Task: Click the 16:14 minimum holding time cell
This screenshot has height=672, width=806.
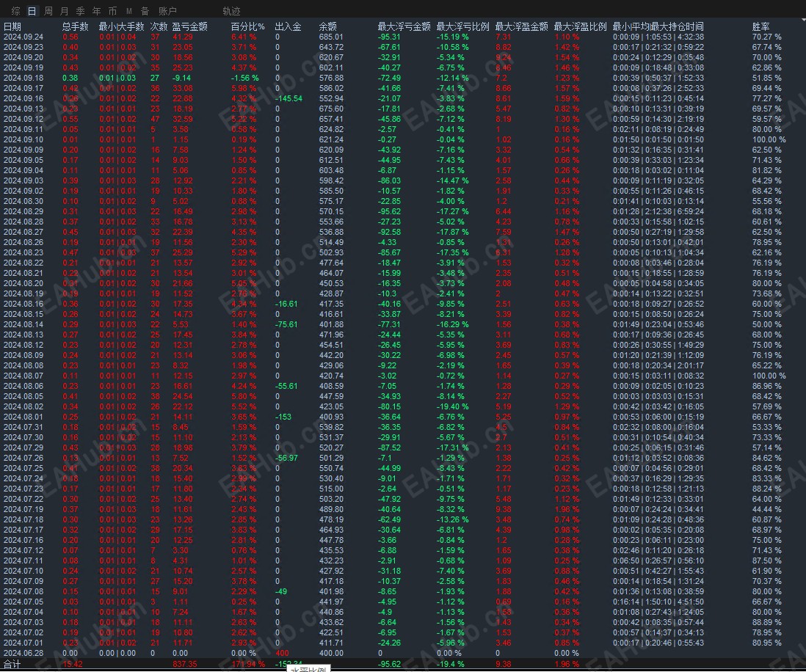Action: click(x=627, y=602)
